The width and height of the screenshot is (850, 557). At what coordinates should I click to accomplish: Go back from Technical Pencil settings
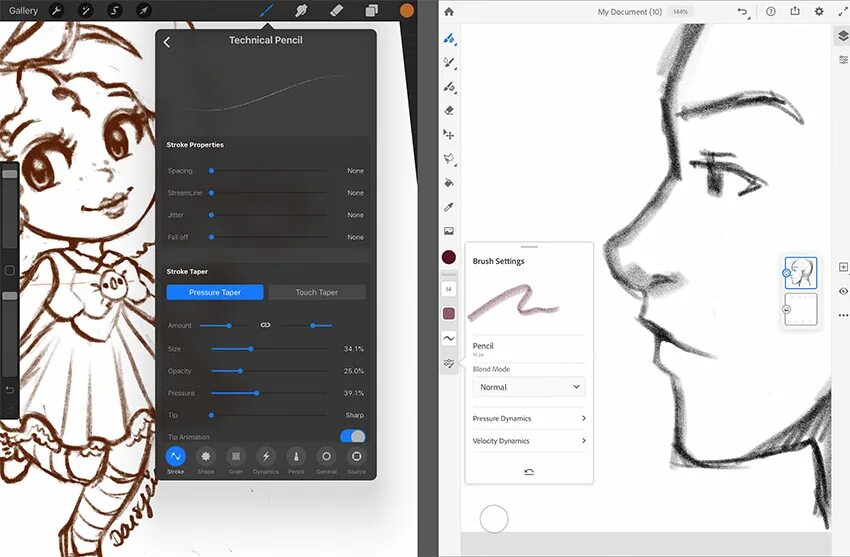click(167, 42)
